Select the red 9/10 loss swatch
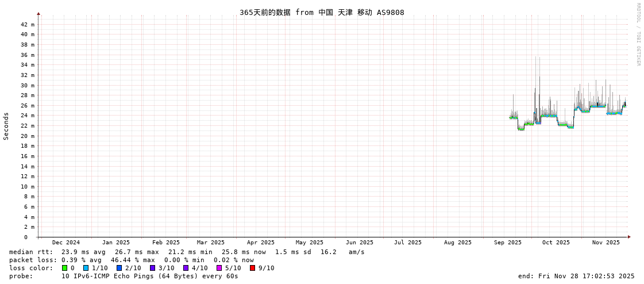This screenshot has height=284, width=644. (252, 268)
